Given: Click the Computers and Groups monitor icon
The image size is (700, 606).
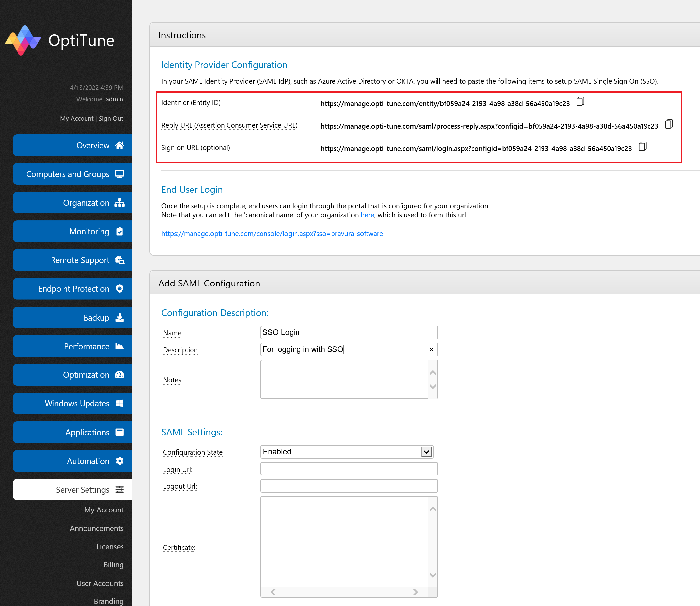Looking at the screenshot, I should (120, 174).
